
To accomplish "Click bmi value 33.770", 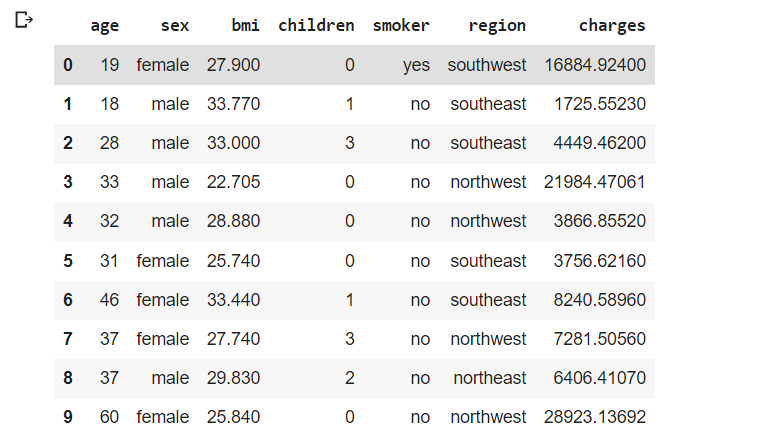I will coord(233,104).
